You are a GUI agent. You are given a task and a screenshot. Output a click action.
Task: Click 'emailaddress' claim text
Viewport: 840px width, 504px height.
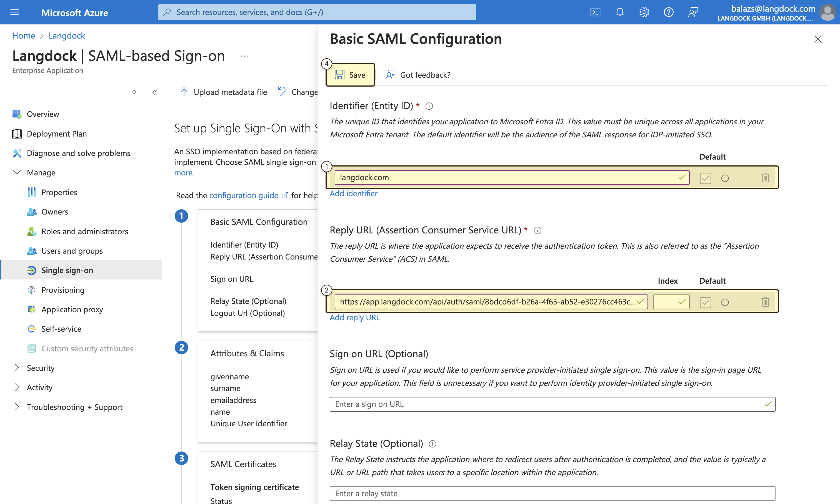tap(233, 400)
